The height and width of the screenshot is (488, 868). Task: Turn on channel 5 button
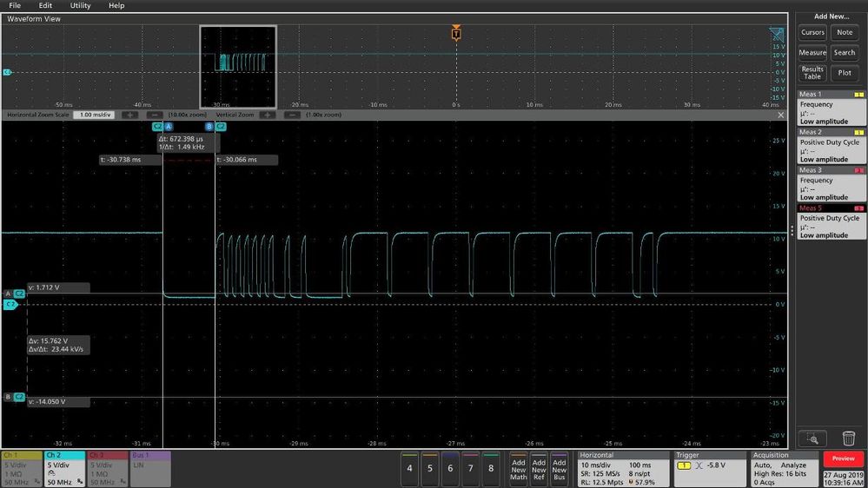click(x=429, y=469)
